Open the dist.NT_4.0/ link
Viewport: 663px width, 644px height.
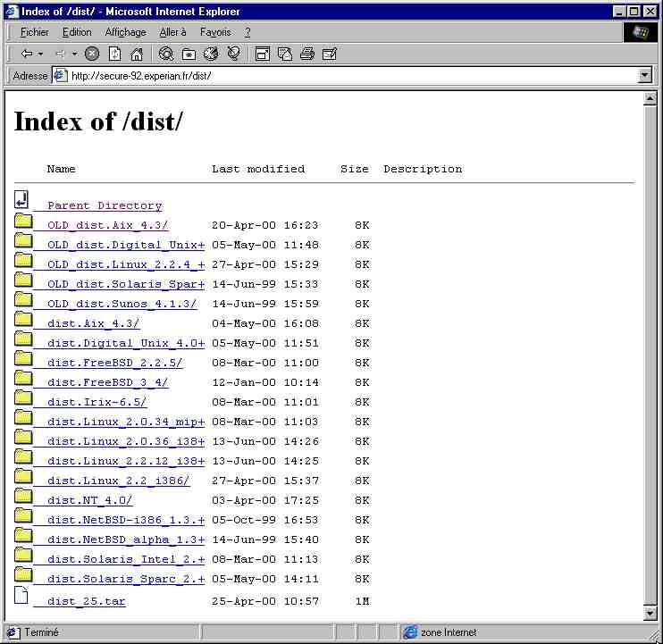(89, 500)
